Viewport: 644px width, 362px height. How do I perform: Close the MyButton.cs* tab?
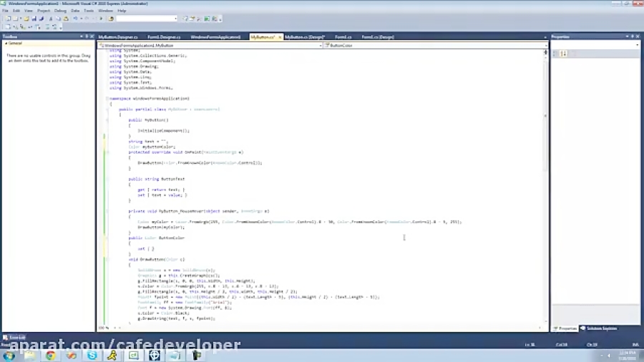click(280, 37)
